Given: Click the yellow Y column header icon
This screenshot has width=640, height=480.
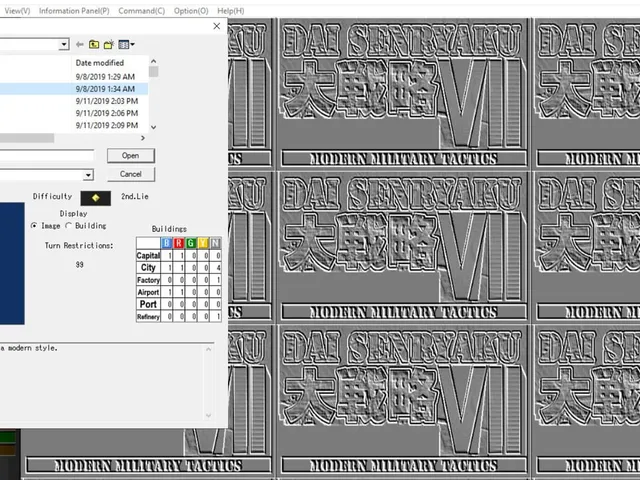Looking at the screenshot, I should coord(203,243).
